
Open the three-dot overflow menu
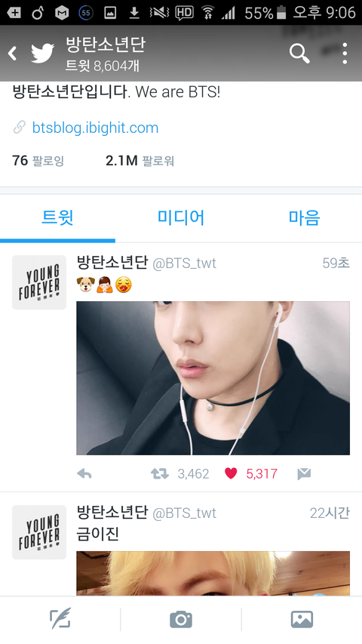[345, 54]
